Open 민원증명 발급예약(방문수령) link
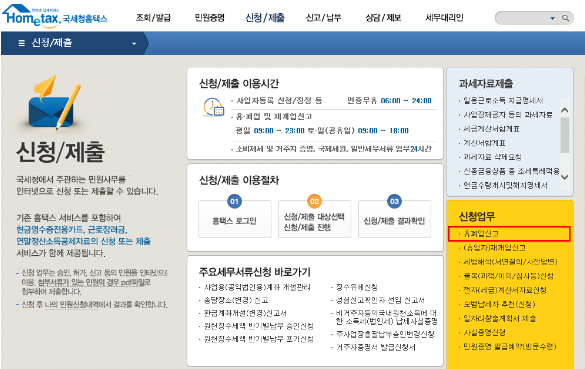Image resolution: width=585 pixels, height=369 pixels. click(510, 347)
